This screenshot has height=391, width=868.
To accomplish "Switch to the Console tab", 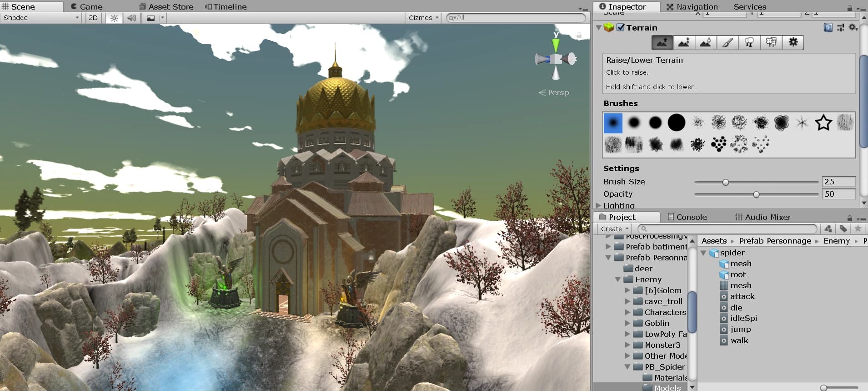I will pos(687,217).
